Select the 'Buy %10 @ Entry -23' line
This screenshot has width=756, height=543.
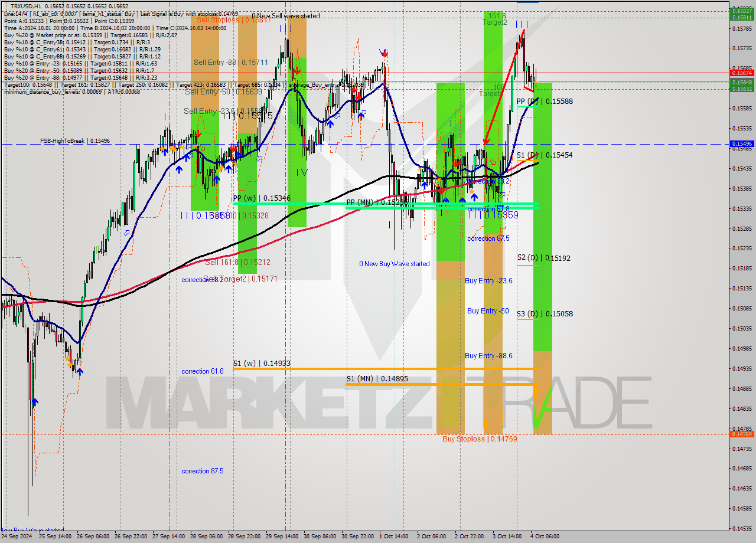(80, 63)
